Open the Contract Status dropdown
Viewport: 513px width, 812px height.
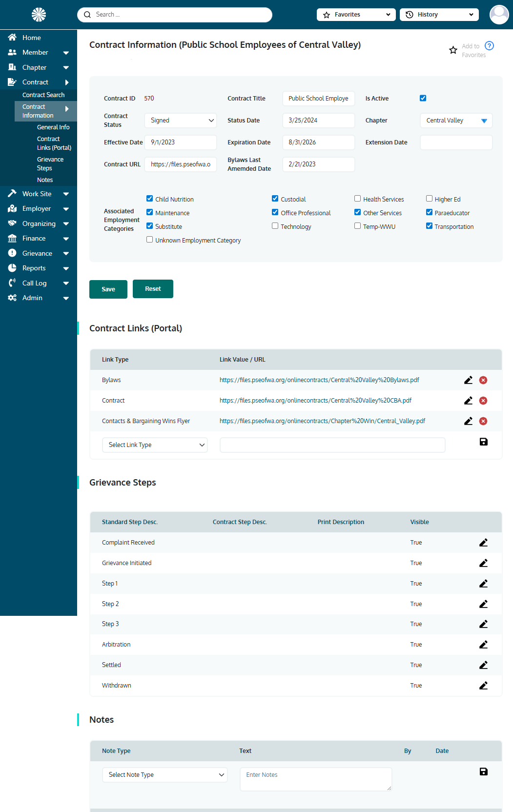[x=180, y=121]
